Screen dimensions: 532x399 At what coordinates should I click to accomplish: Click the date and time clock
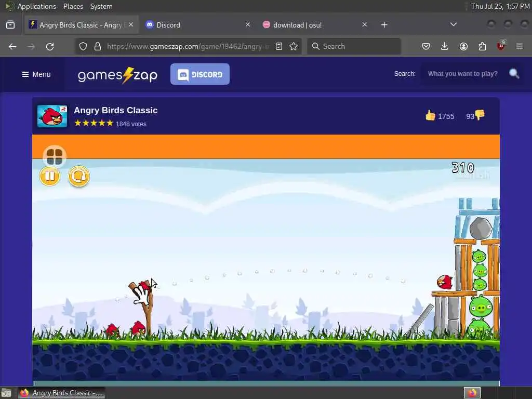click(x=500, y=6)
